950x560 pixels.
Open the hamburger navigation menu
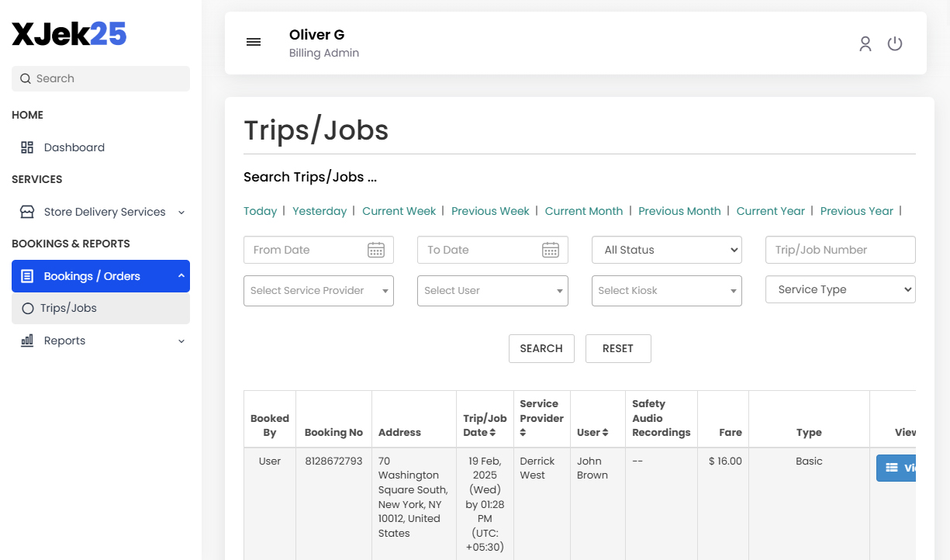[254, 42]
